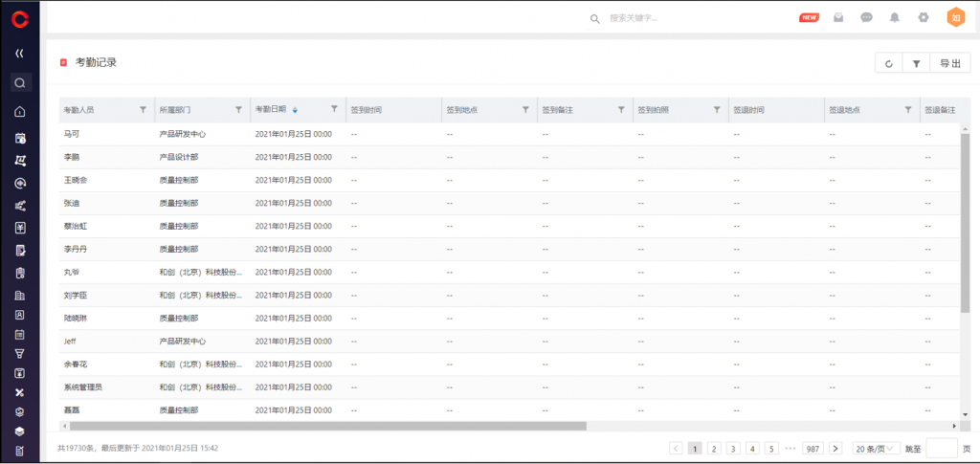Open the chat bubble messages icon
The height and width of the screenshot is (464, 980).
pyautogui.click(x=866, y=17)
